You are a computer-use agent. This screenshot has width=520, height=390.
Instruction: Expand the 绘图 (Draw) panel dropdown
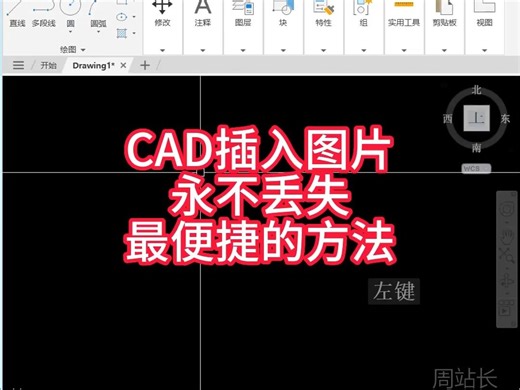83,50
